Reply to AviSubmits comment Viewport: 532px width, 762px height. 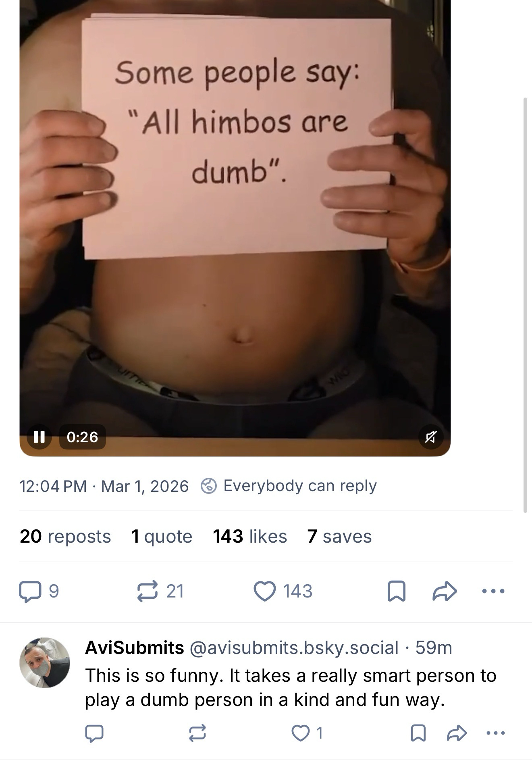95,733
